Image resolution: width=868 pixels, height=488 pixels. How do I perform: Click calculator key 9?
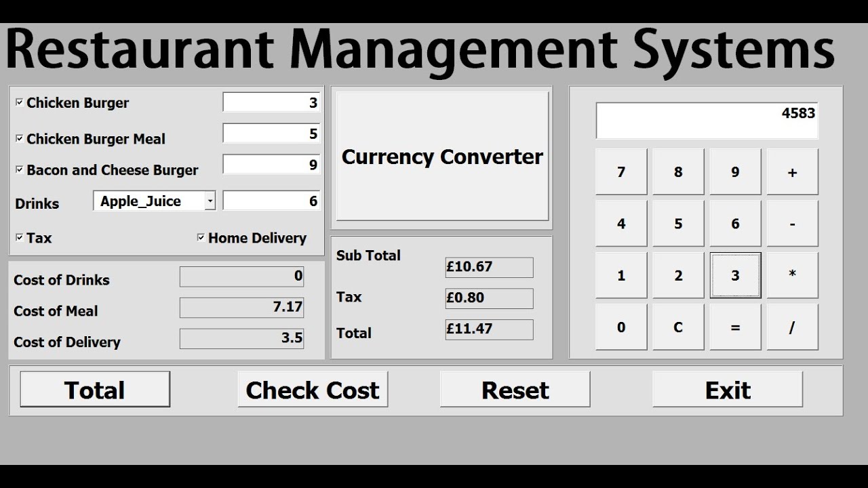735,172
